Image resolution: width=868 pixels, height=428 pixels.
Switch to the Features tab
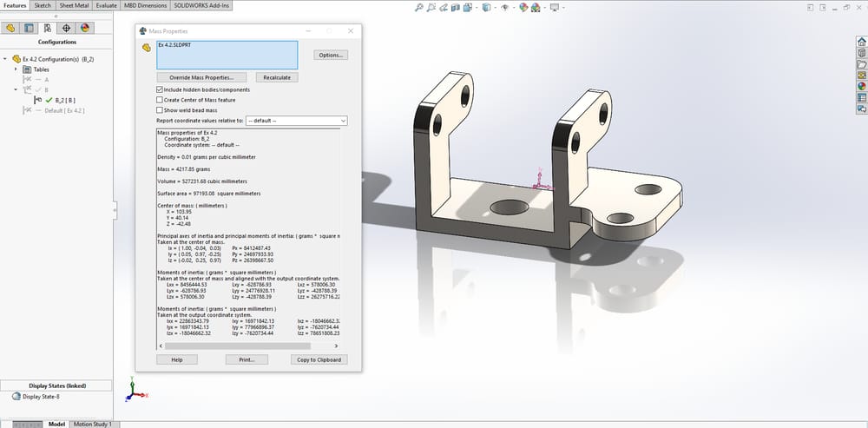15,5
